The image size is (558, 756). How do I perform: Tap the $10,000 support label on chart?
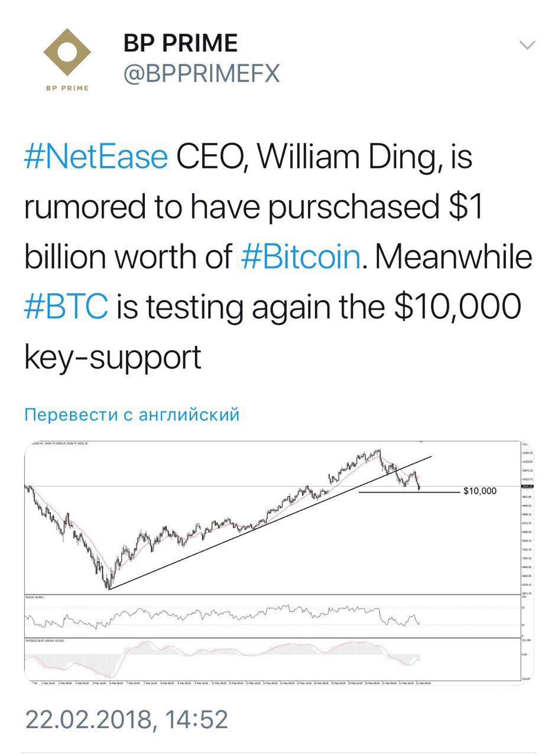click(480, 491)
